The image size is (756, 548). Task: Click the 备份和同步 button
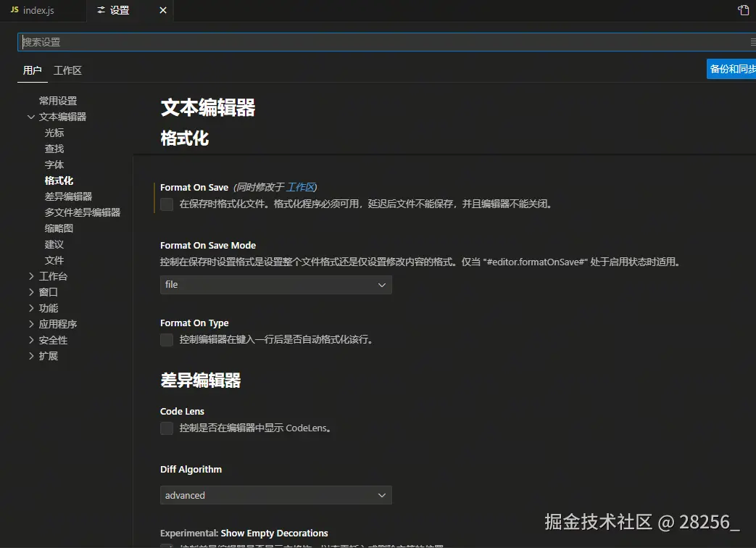point(731,69)
